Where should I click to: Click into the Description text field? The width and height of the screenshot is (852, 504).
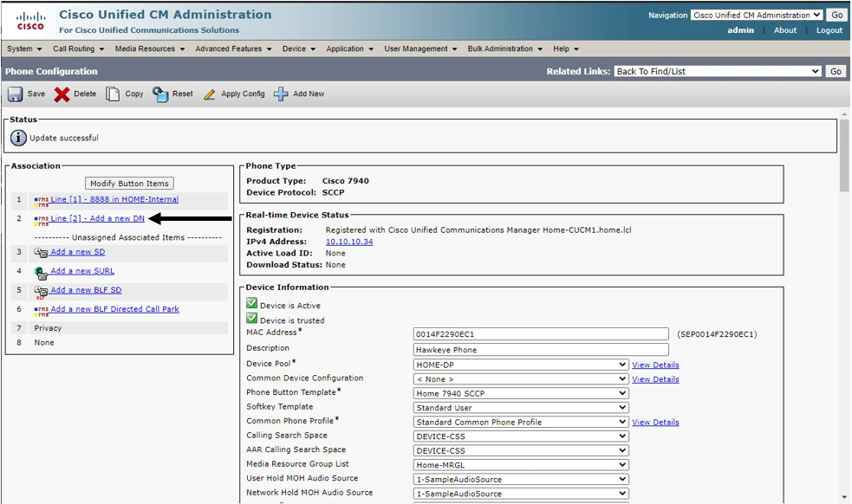tap(541, 350)
